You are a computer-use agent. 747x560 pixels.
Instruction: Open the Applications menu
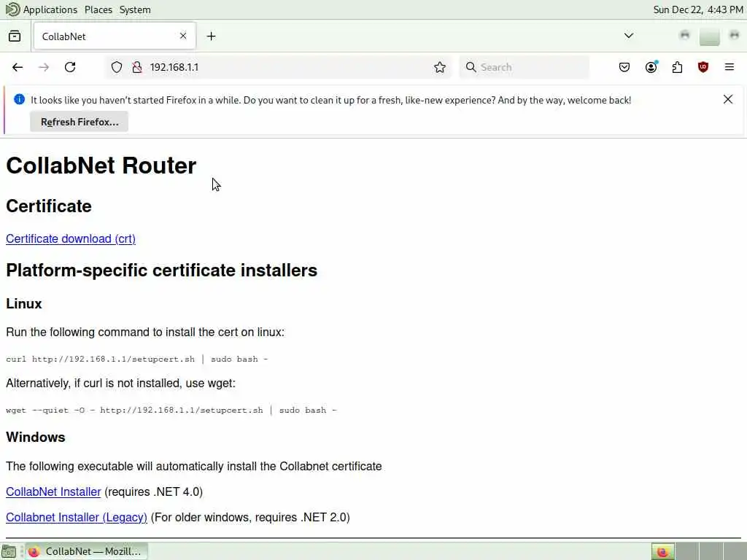(x=50, y=9)
